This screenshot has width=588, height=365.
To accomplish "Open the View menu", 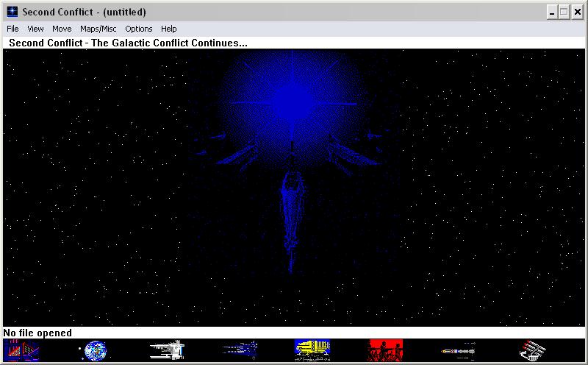I will (35, 29).
